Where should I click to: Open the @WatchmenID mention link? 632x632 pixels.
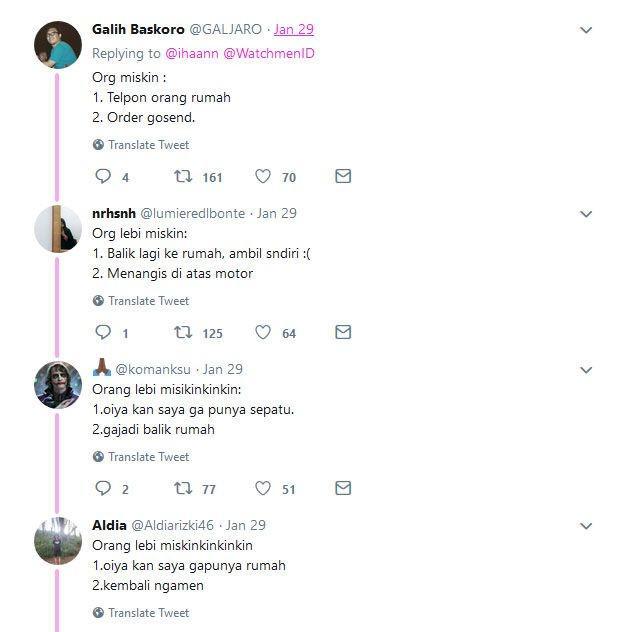tap(269, 54)
